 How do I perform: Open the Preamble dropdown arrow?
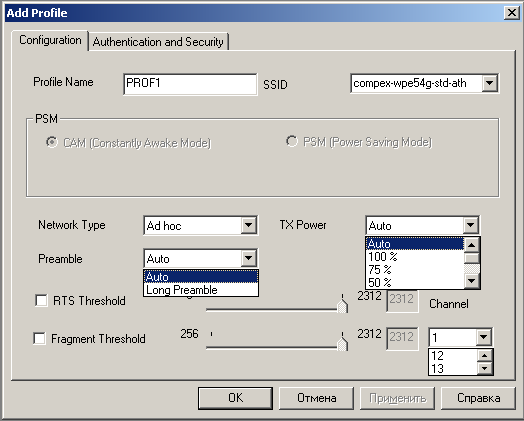click(248, 258)
